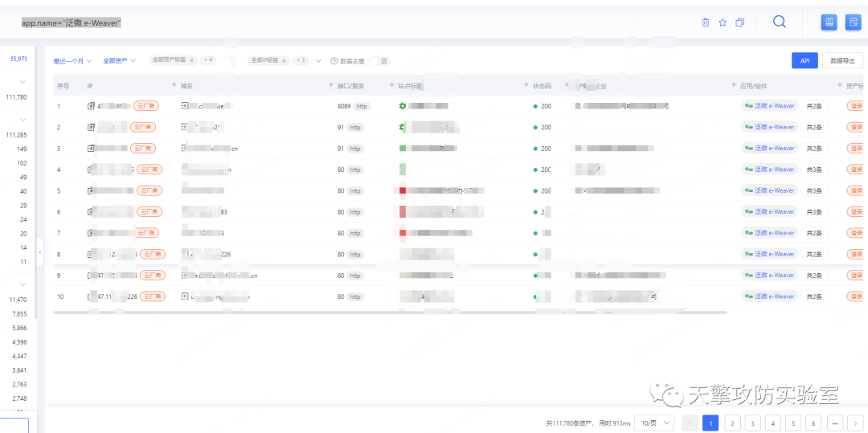Screen dimensions: 868x433
Task: Open the 10/页 page size dropdown
Action: point(654,423)
